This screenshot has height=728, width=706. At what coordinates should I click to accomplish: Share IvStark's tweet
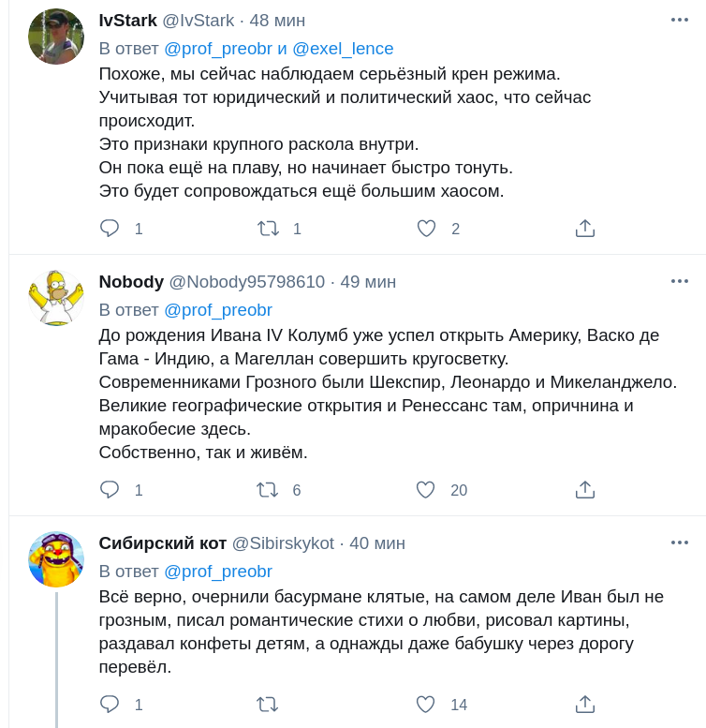point(584,228)
